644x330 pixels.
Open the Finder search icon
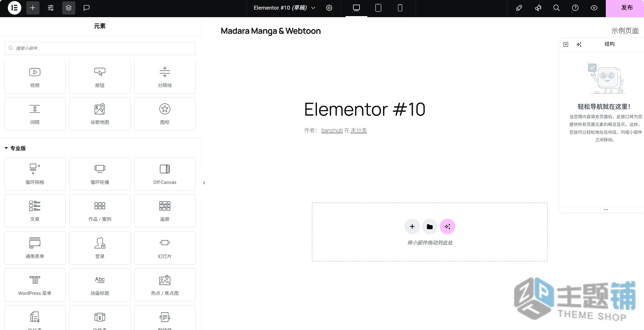(557, 8)
